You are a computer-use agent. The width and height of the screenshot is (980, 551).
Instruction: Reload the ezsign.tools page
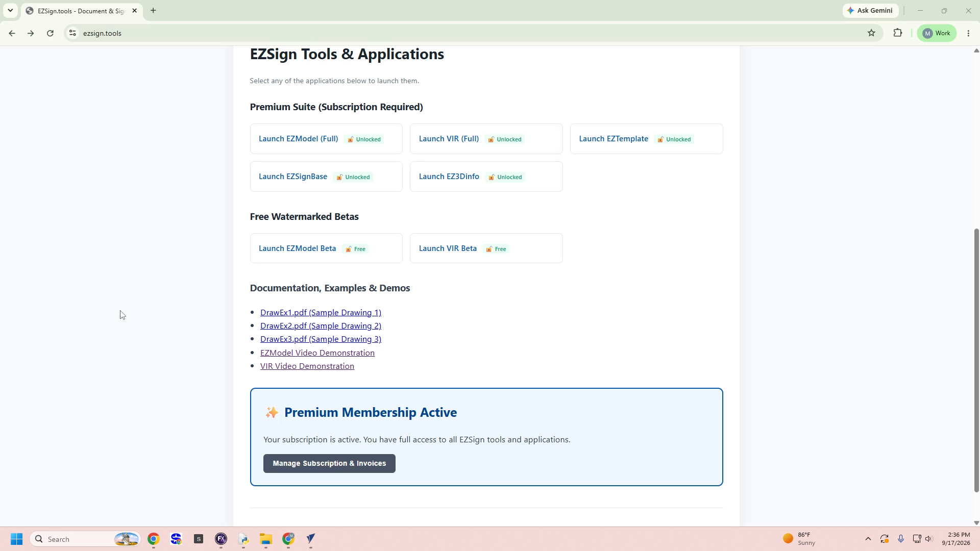tap(50, 33)
